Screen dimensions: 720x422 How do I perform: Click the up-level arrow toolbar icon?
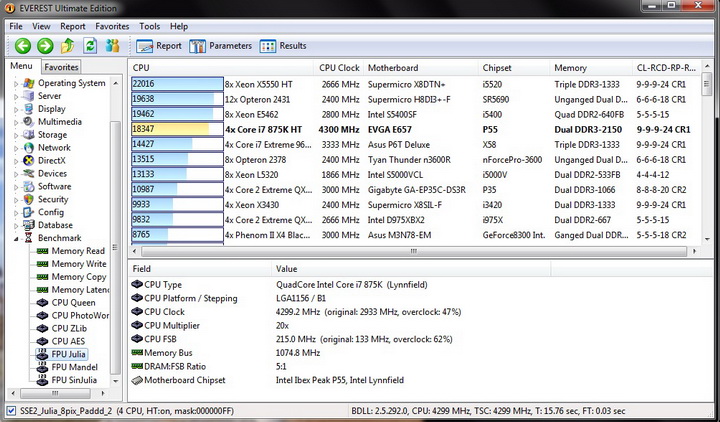68,45
